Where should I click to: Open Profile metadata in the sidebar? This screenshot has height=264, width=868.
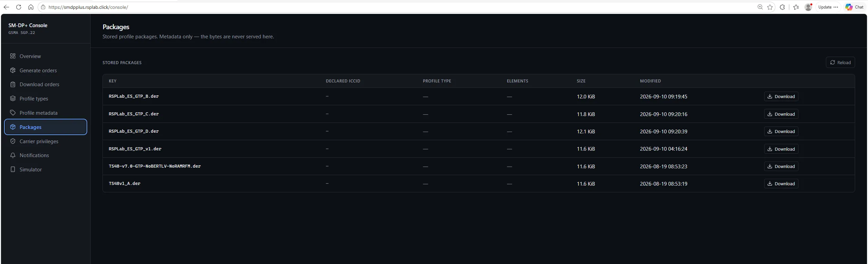click(x=45, y=113)
